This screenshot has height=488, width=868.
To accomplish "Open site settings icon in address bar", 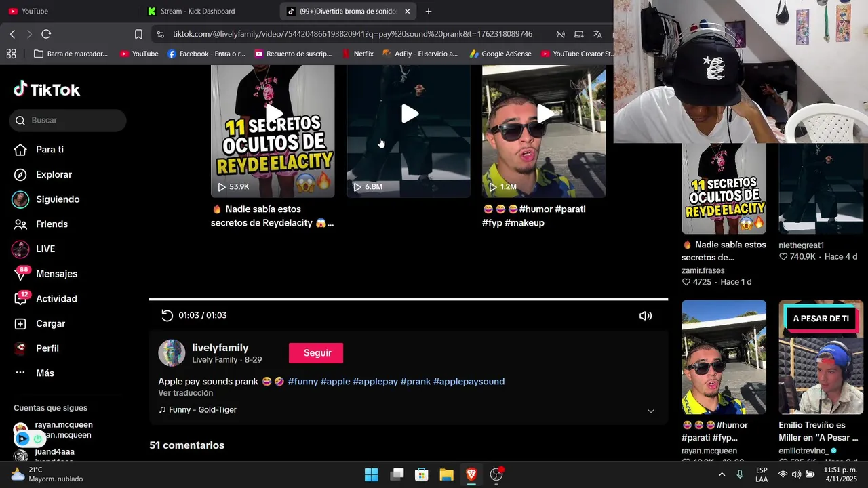I will click(x=159, y=34).
